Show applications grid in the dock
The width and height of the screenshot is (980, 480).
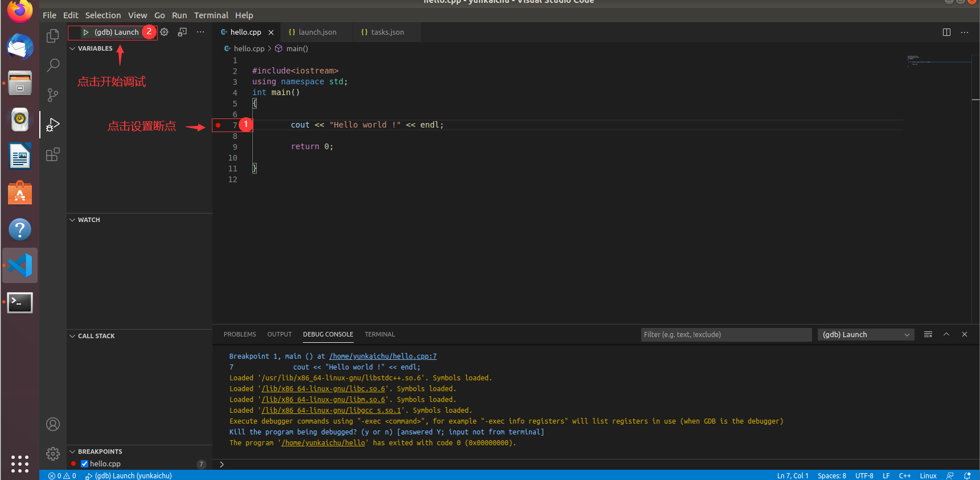pyautogui.click(x=20, y=463)
